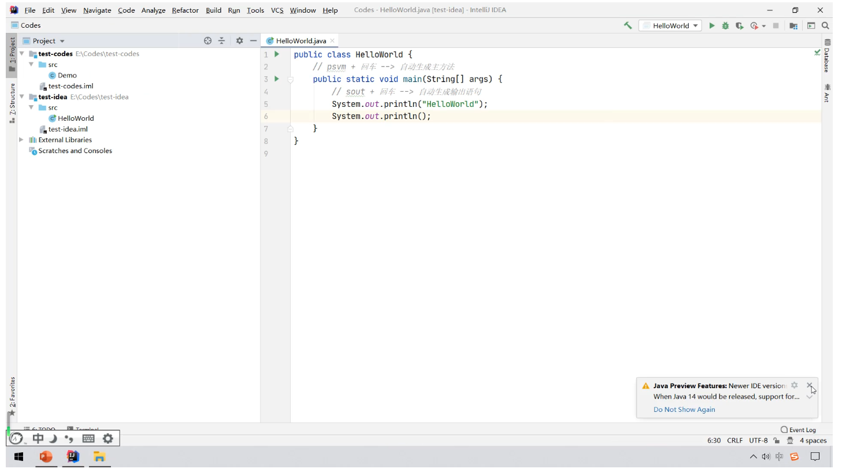868x476 pixels.
Task: Select HelloWorld class in project tree
Action: [71, 118]
